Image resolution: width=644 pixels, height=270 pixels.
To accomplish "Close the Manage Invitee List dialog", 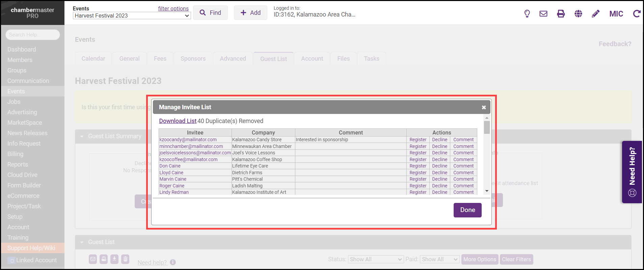I will click(x=484, y=107).
